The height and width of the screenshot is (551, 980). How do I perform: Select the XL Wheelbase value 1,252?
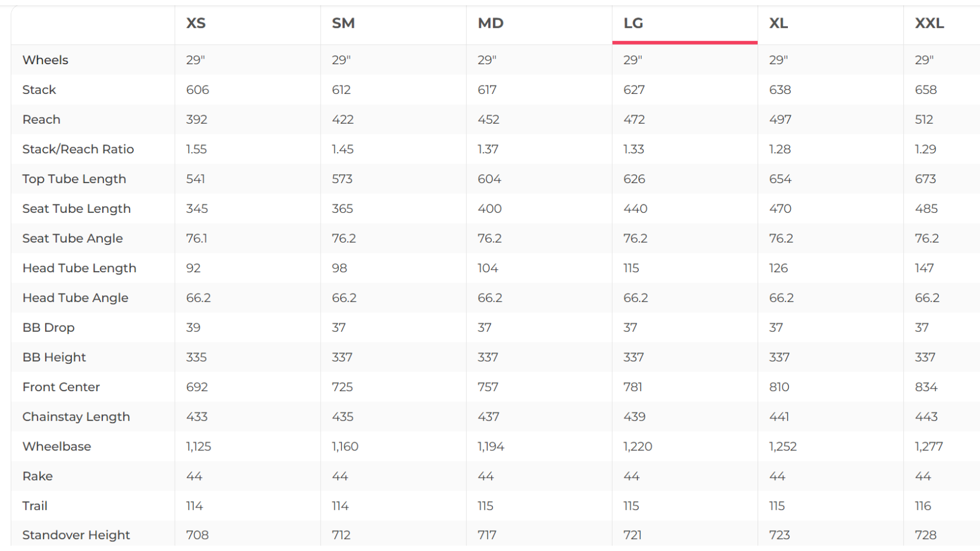tap(783, 446)
